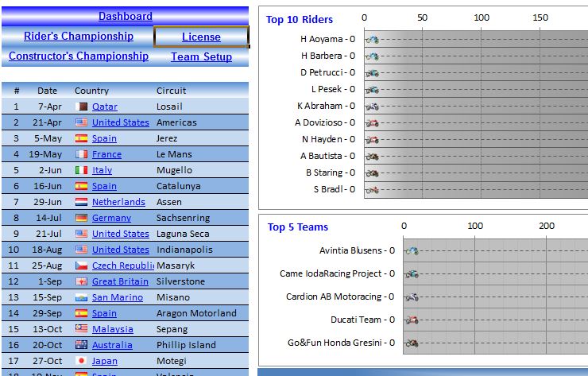Click the Top 10 Riders chart title
Viewport: 588px width, 376px height.
coord(300,20)
